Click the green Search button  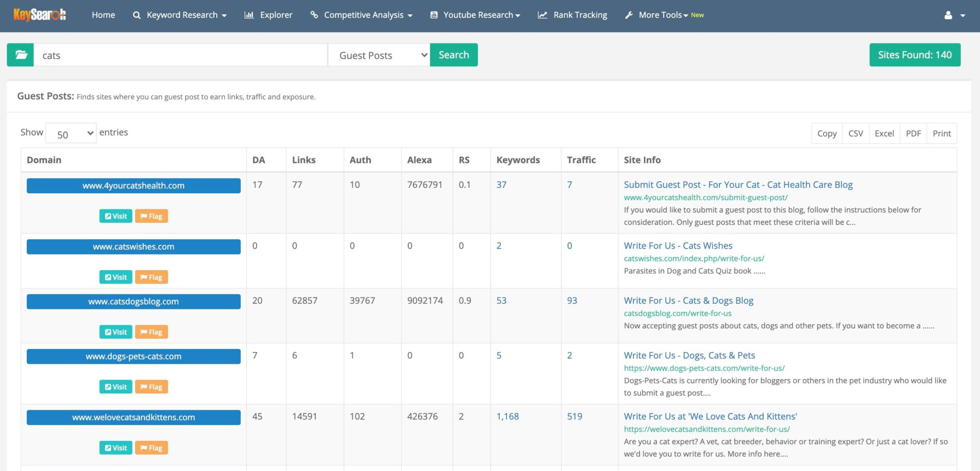[x=454, y=55]
